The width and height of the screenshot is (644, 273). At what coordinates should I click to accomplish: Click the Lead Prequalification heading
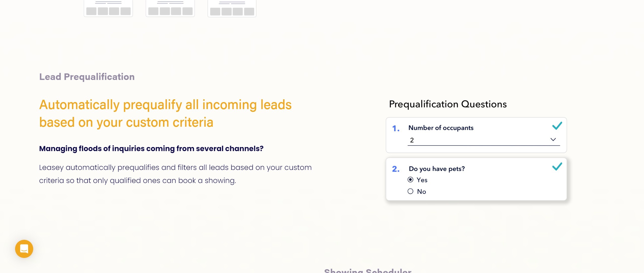(x=87, y=77)
